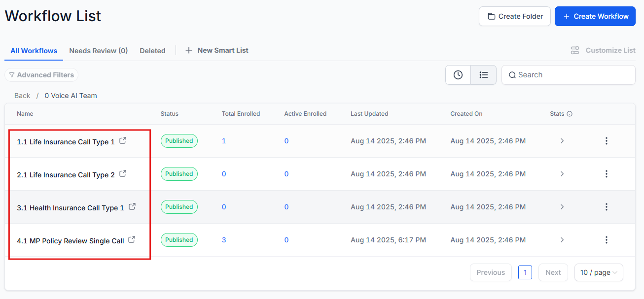The image size is (644, 299).
Task: Click the Create Folder button
Action: point(515,16)
